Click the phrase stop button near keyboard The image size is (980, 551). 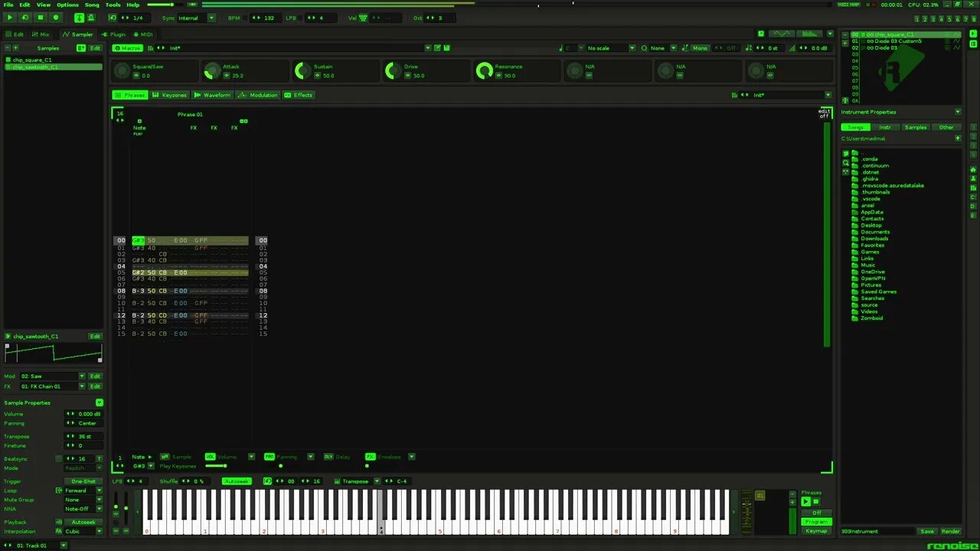click(x=816, y=502)
